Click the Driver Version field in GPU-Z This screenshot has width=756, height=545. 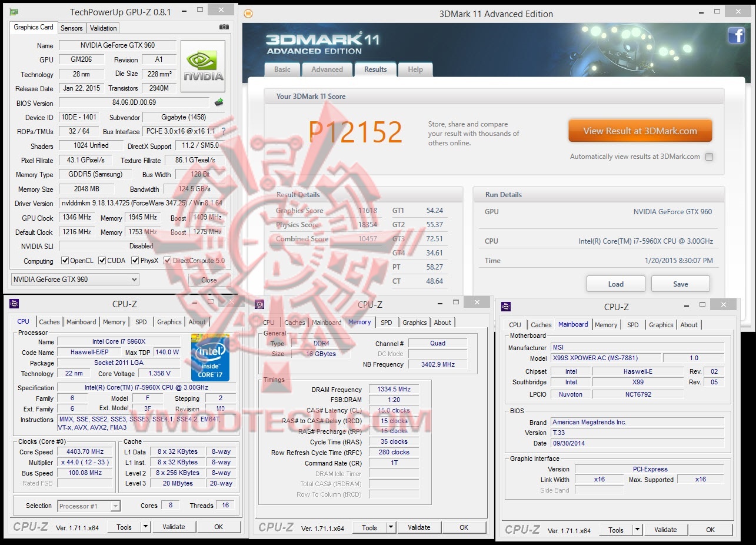tap(142, 203)
